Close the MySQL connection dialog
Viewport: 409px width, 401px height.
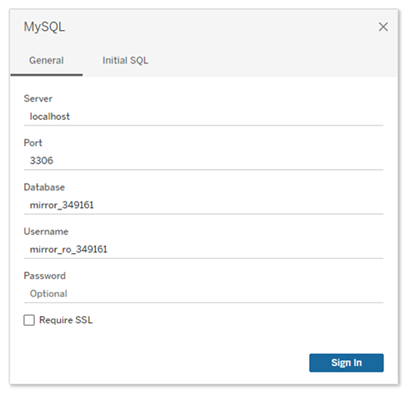click(x=383, y=27)
